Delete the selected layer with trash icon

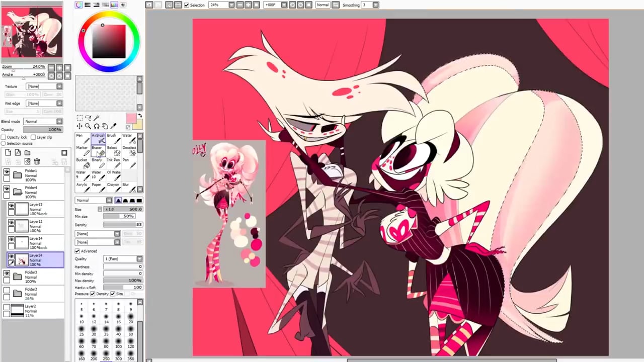[x=37, y=161]
